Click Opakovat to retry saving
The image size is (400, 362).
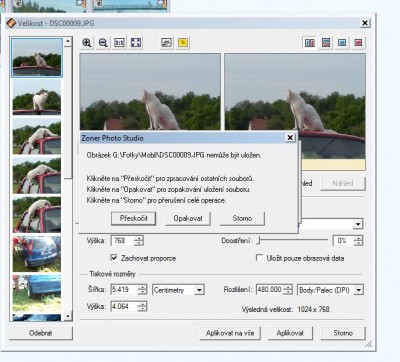188,219
